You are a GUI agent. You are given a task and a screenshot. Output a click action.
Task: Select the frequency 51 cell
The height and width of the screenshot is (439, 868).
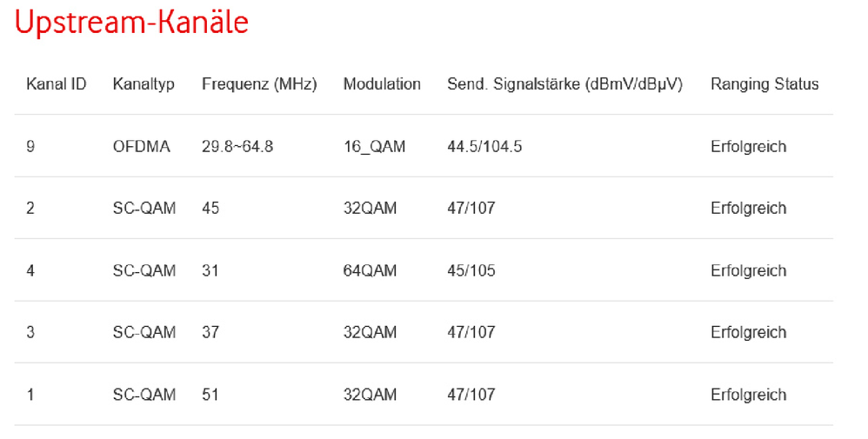point(210,395)
